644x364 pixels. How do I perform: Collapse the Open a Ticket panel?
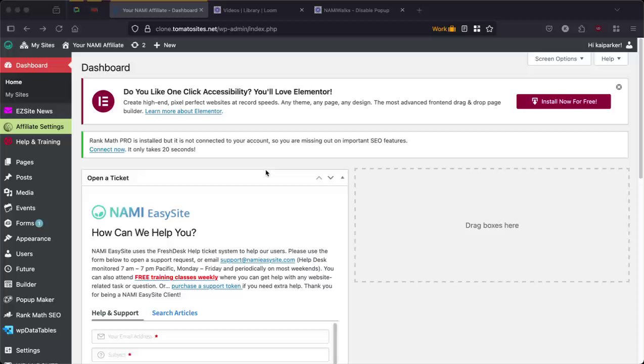(343, 178)
